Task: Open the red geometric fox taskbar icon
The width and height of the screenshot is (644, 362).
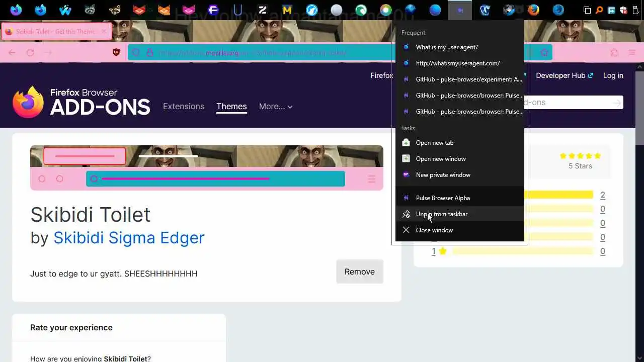Action: coord(139,10)
